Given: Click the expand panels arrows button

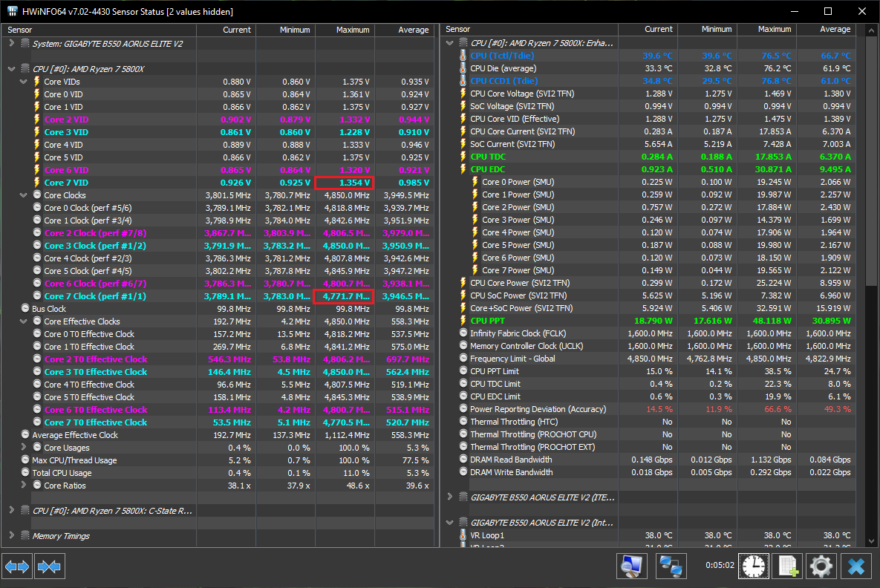Looking at the screenshot, I should [x=17, y=566].
